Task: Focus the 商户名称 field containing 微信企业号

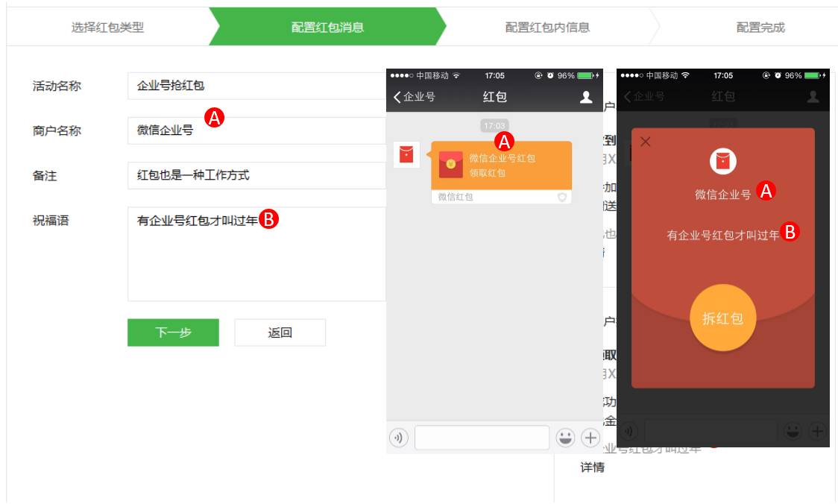Action: (x=256, y=131)
